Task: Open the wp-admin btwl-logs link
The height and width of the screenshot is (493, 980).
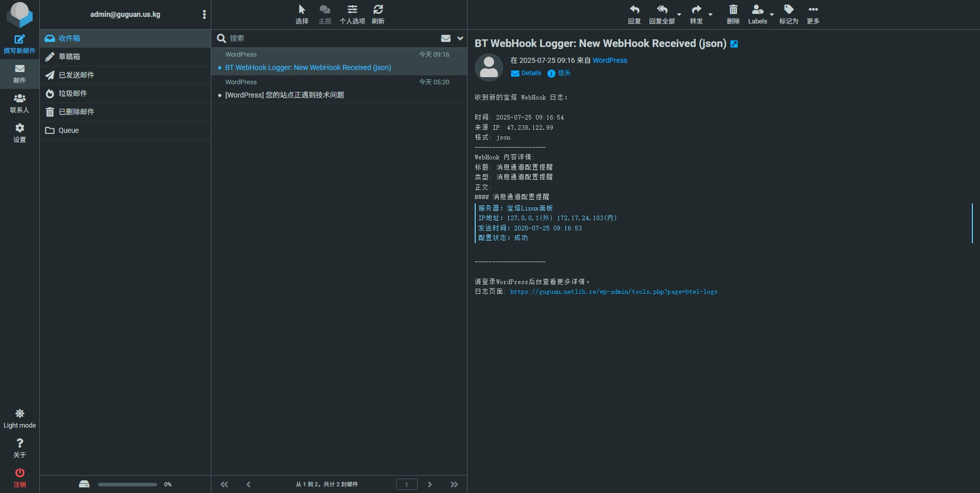Action: coord(614,292)
